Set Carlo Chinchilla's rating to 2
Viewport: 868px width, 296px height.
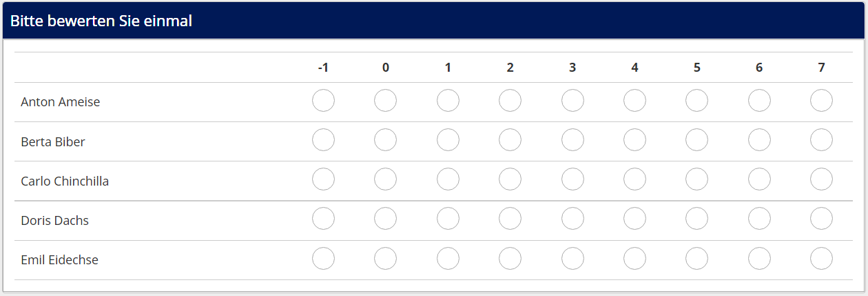click(510, 179)
